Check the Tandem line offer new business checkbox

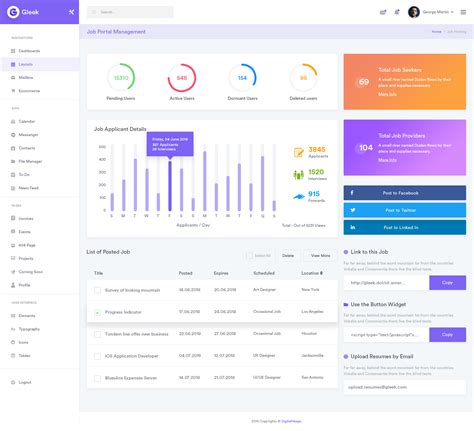pos(97,334)
